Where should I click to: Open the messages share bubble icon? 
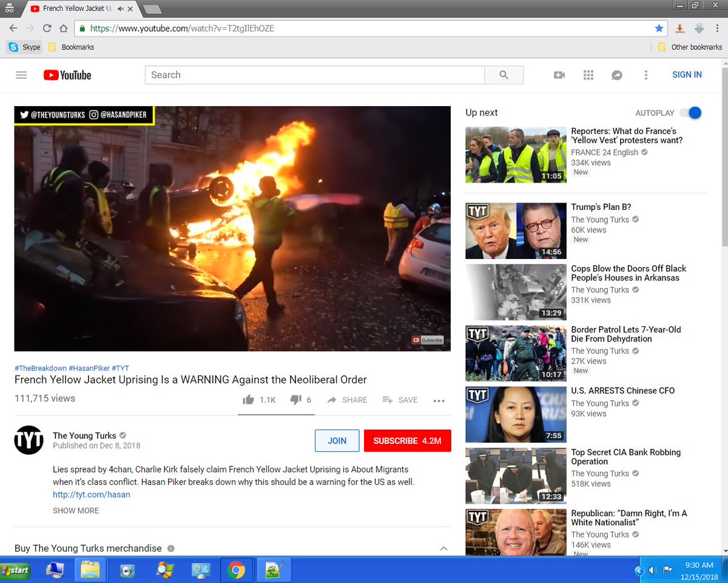(x=617, y=75)
